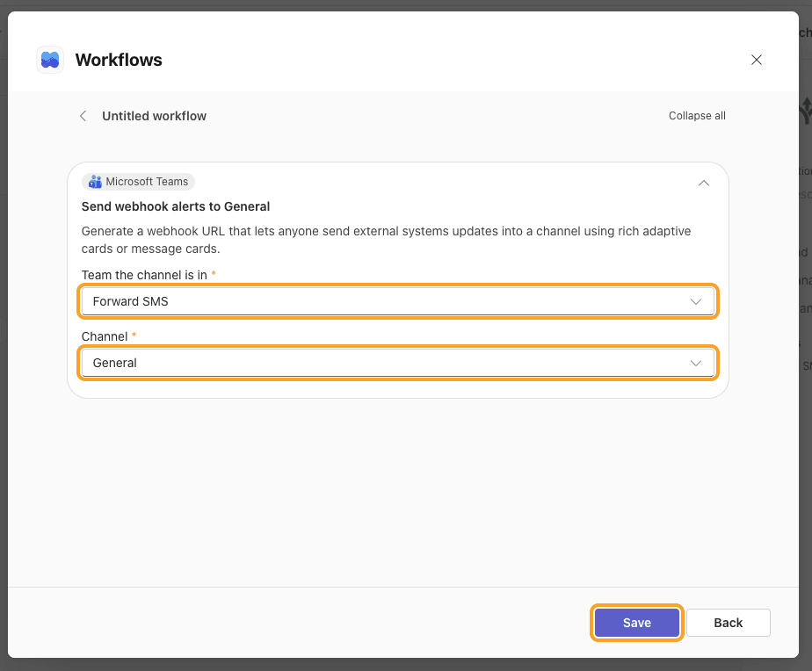The image size is (812, 671).
Task: Save the webhook workflow
Action: (636, 623)
